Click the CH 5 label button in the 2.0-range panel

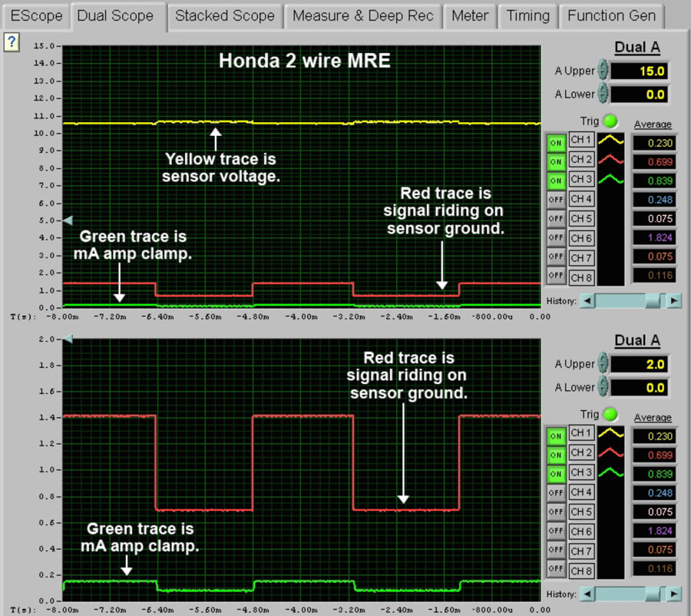tap(581, 512)
